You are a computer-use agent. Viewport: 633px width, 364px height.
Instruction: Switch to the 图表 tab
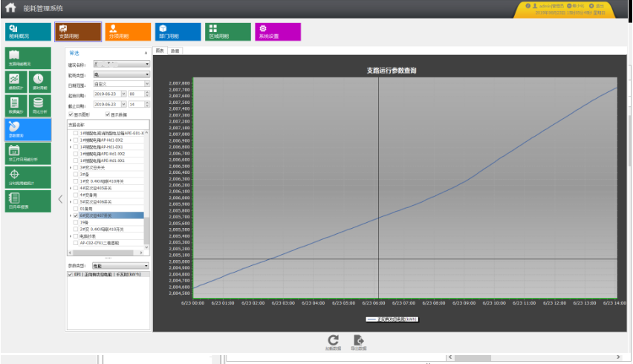[x=160, y=51]
